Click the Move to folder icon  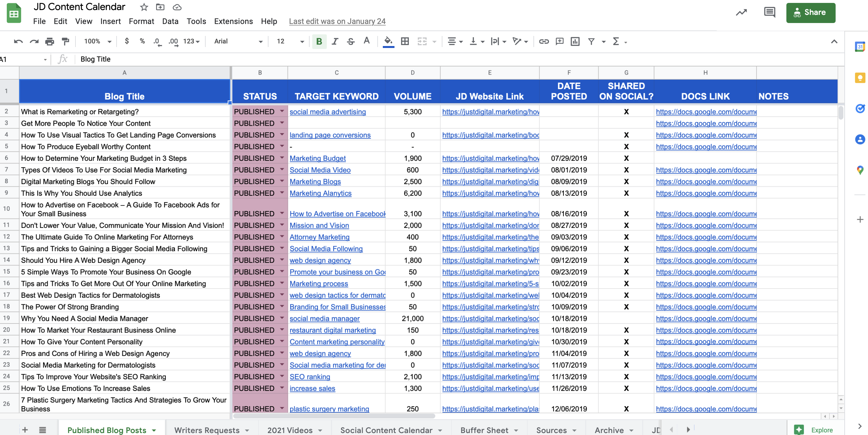[x=160, y=7]
